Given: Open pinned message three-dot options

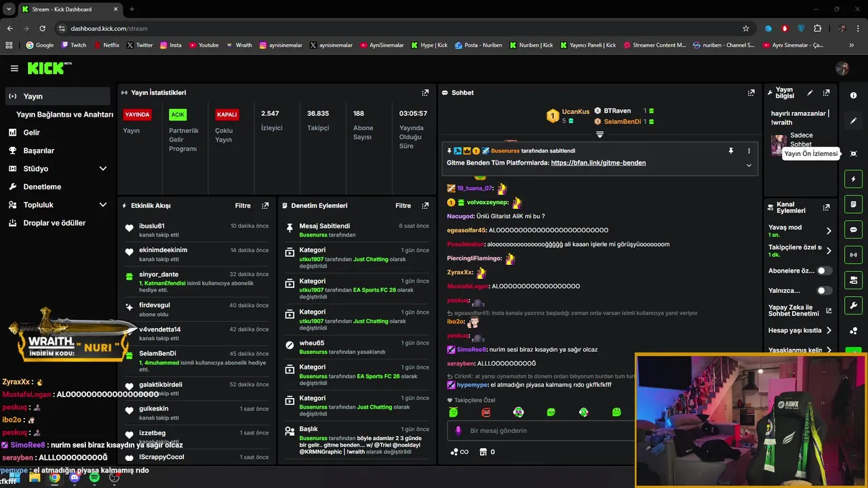Looking at the screenshot, I should [749, 150].
